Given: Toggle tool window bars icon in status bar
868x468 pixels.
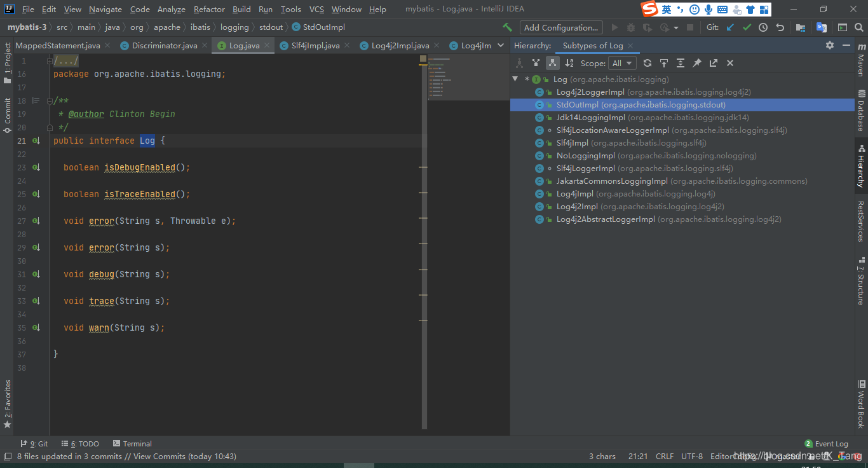Looking at the screenshot, I should [7, 456].
